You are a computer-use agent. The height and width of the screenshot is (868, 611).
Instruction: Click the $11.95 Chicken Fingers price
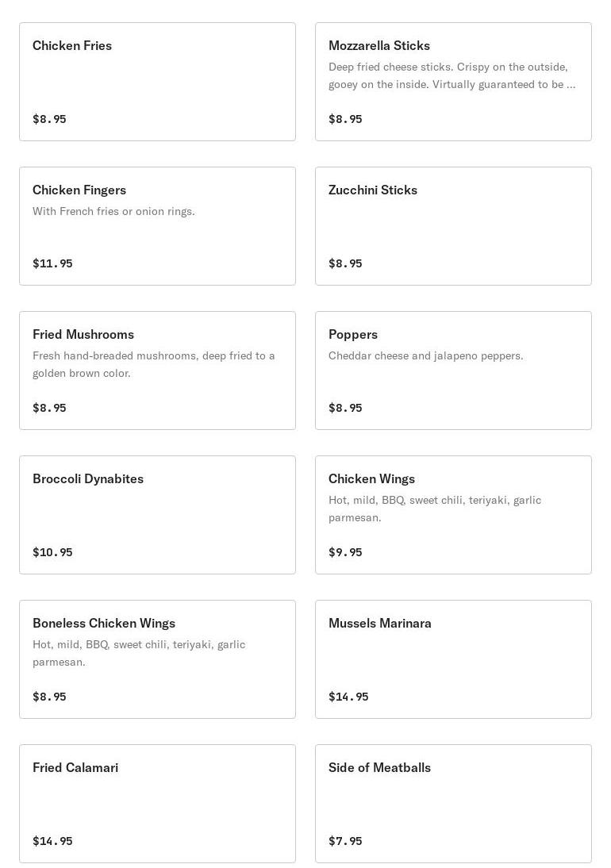tap(52, 263)
